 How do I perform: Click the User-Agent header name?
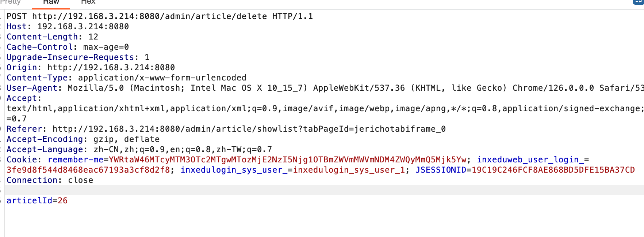[x=32, y=88]
